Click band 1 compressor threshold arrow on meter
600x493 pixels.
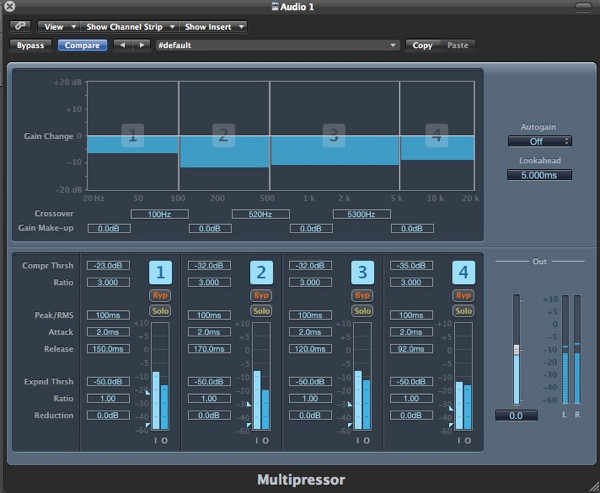(148, 393)
